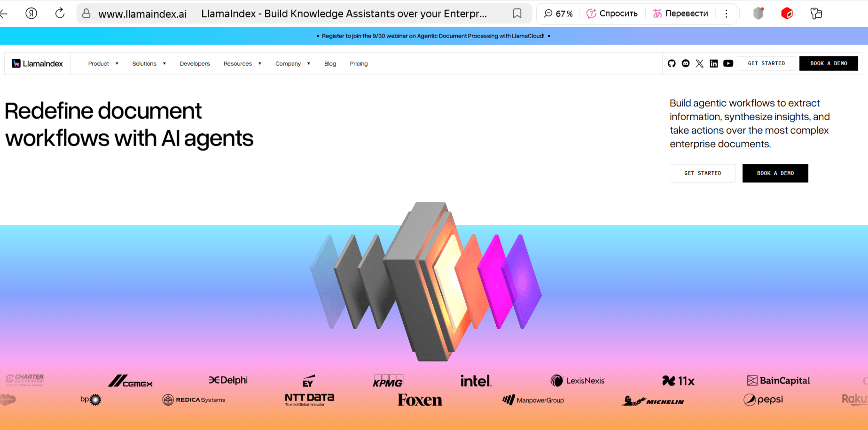Image resolution: width=868 pixels, height=430 pixels.
Task: Expand the Product dropdown menu
Action: coord(103,63)
